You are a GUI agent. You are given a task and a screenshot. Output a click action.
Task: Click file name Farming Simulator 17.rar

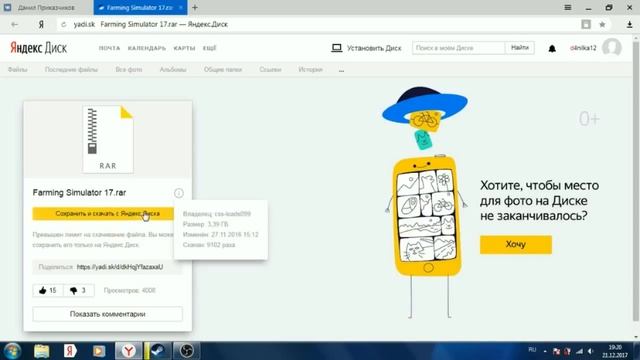pyautogui.click(x=79, y=193)
